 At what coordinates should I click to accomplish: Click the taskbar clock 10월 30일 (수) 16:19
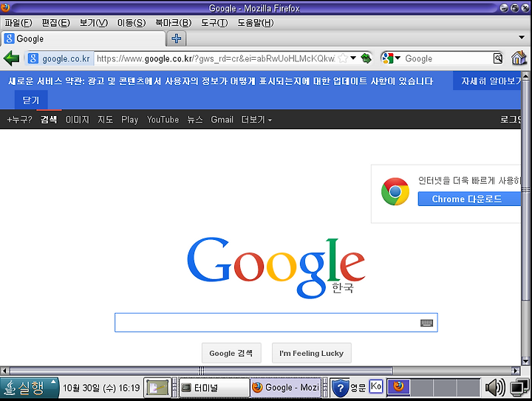pyautogui.click(x=101, y=388)
